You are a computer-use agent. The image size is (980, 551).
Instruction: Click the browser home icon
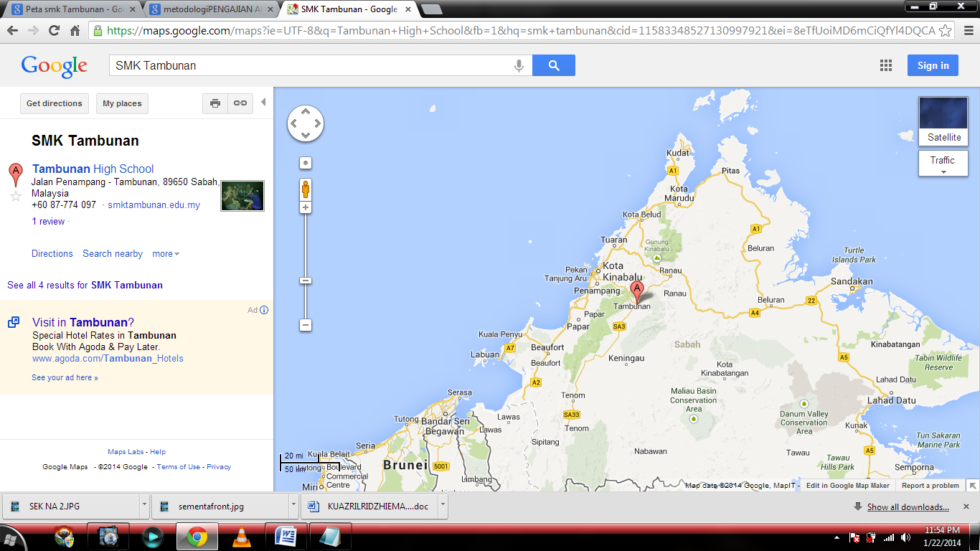(75, 31)
